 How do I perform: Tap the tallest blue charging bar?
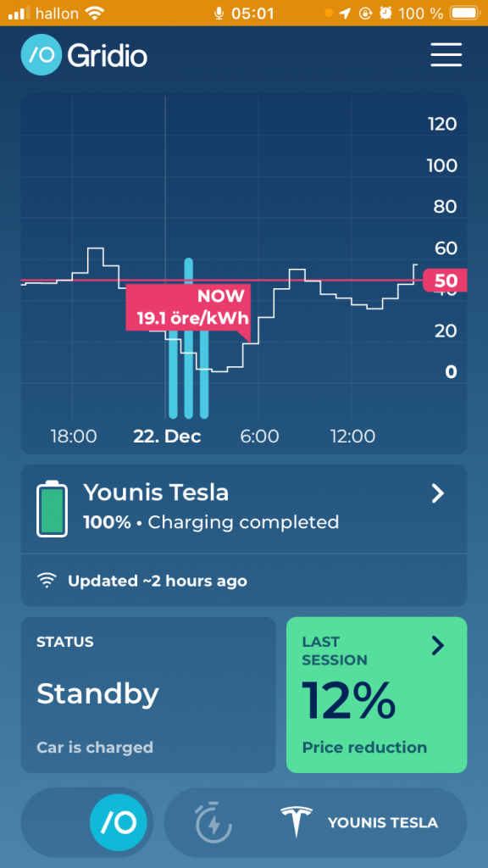point(189,338)
